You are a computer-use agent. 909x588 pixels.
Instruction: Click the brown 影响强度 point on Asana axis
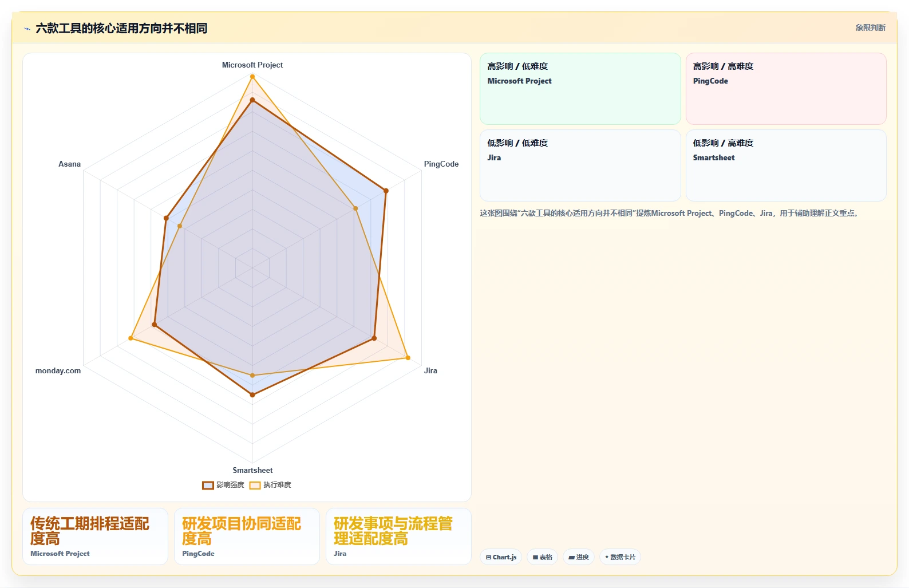click(166, 218)
